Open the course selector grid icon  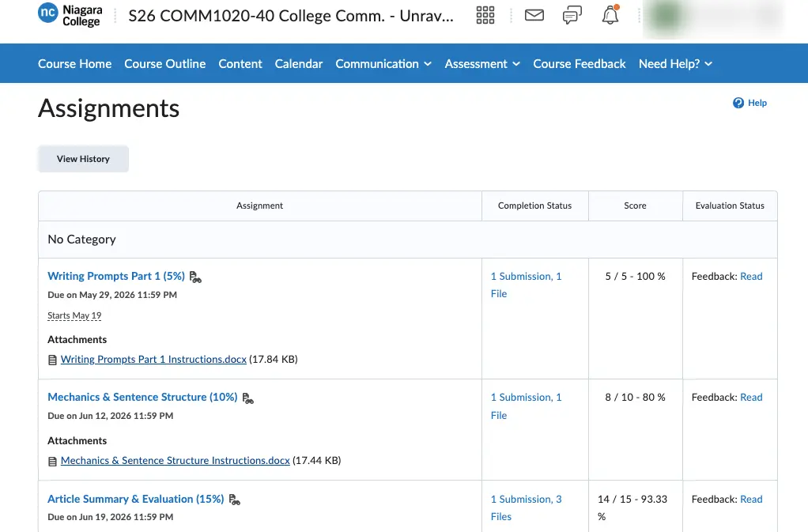485,16
